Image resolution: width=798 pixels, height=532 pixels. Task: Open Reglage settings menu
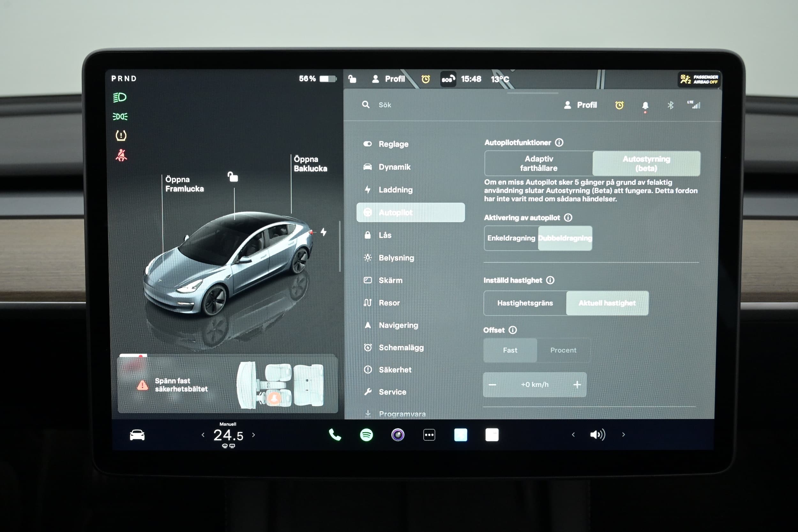[x=410, y=144]
